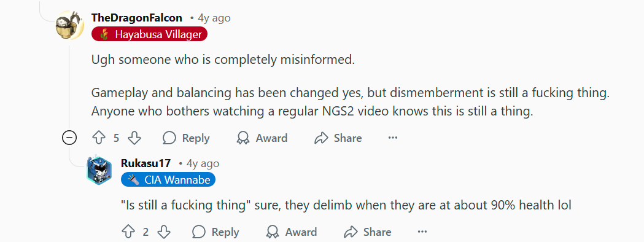Downvote Rukasu17's reply
The width and height of the screenshot is (644, 242).
[164, 232]
